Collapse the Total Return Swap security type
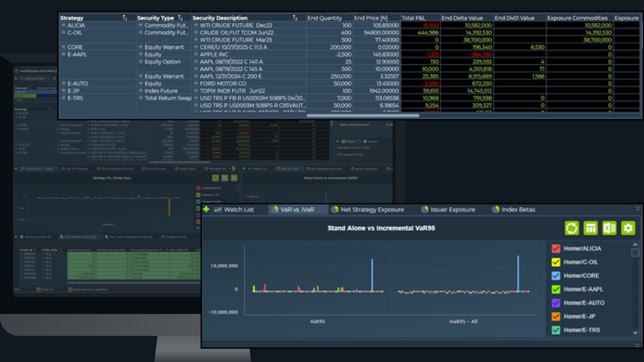This screenshot has height=362, width=644. 141,98
